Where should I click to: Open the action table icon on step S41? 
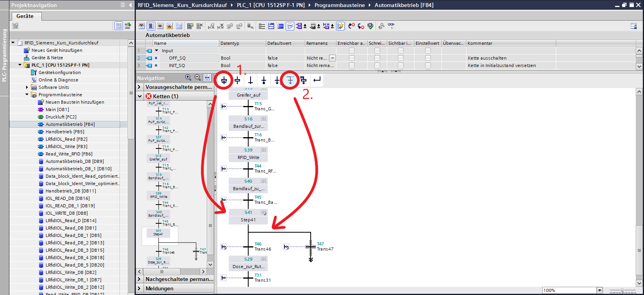click(x=264, y=213)
